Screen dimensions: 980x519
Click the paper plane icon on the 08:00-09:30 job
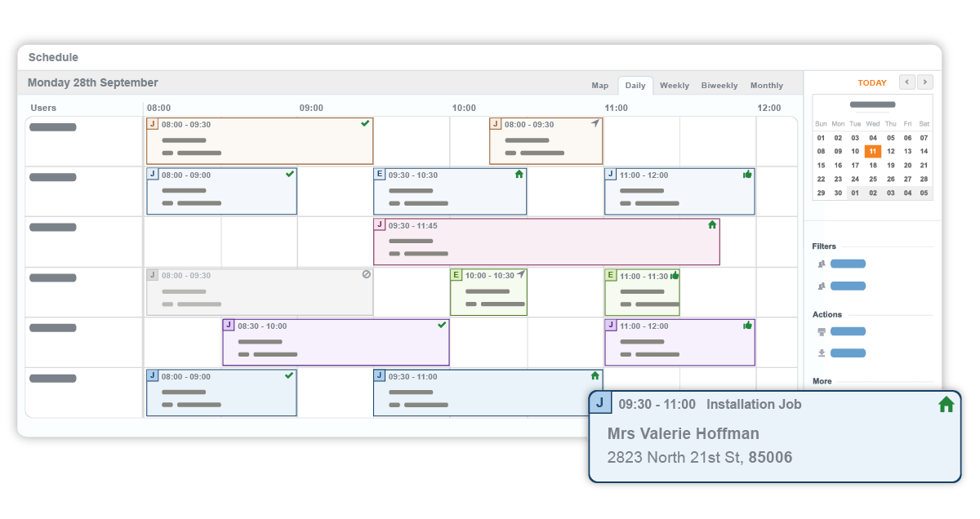coord(595,123)
